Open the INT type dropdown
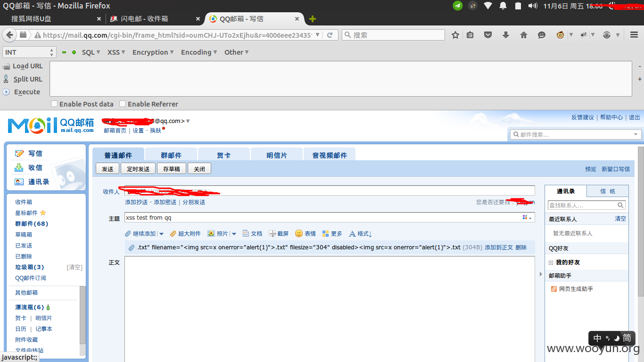The height and width of the screenshot is (362, 644). [29, 52]
